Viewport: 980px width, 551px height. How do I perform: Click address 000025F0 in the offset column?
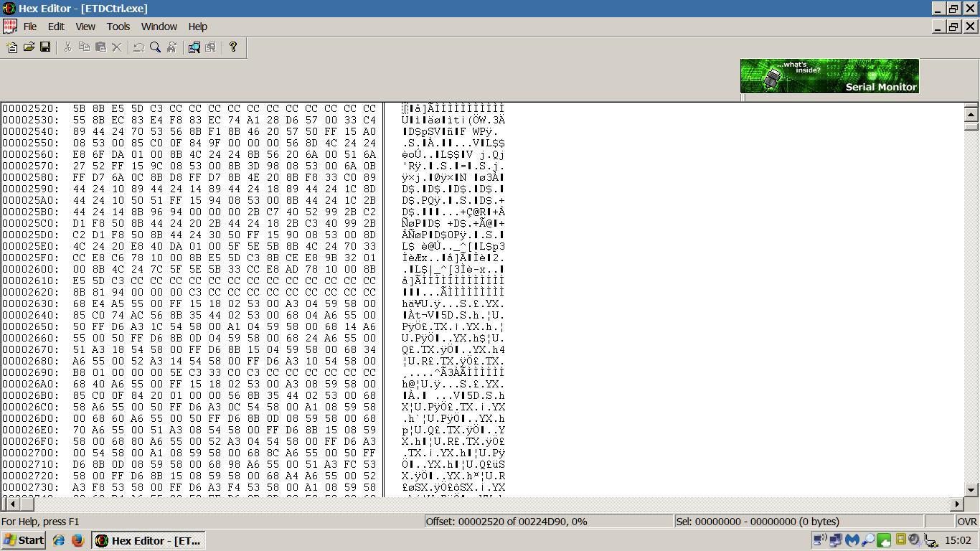point(30,258)
